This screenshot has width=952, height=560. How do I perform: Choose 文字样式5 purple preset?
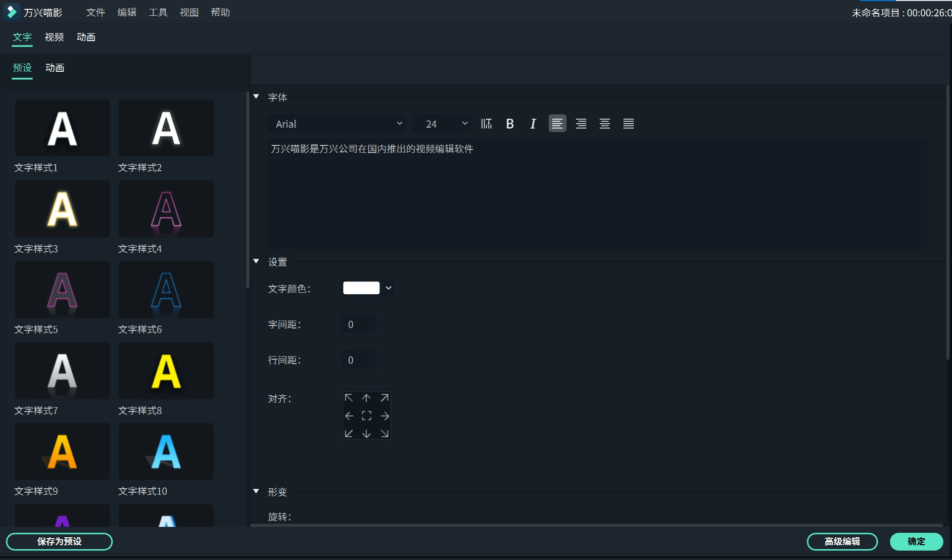pyautogui.click(x=62, y=290)
